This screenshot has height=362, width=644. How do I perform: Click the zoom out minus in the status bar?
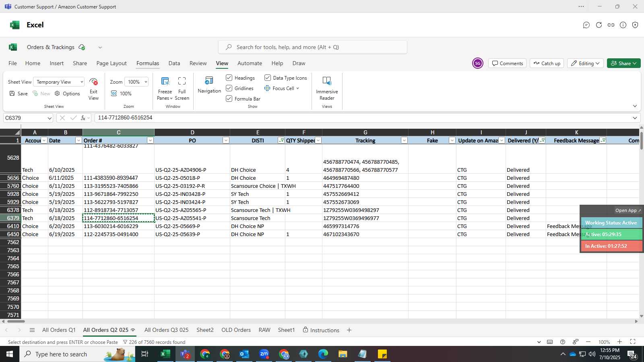[x=588, y=342]
